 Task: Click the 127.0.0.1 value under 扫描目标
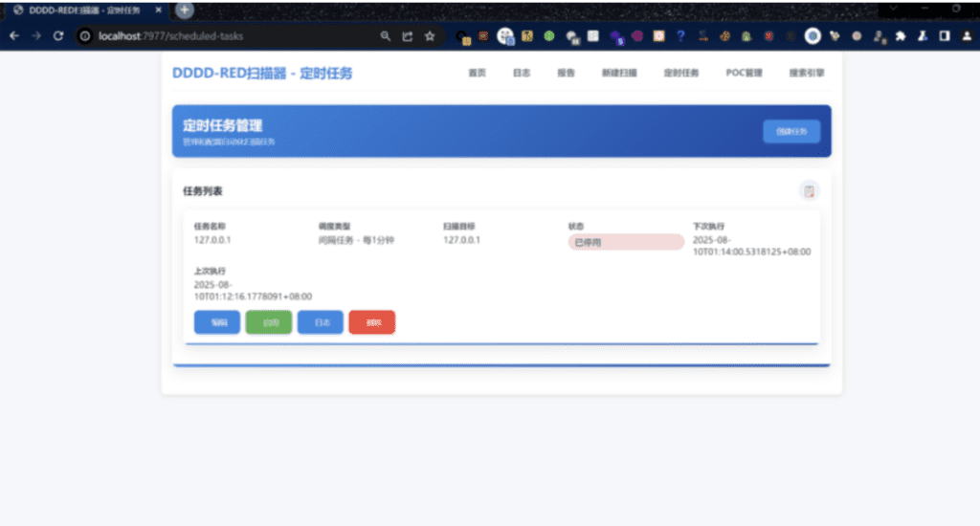point(462,240)
